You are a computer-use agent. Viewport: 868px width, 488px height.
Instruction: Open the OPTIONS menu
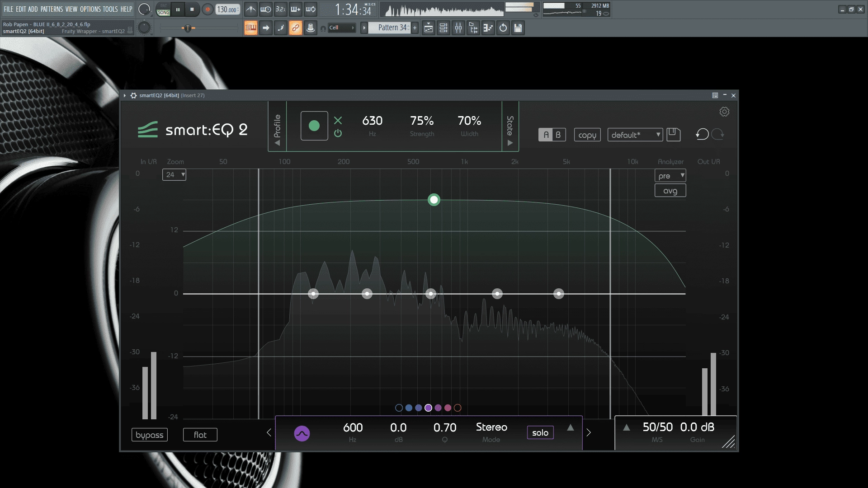point(90,9)
